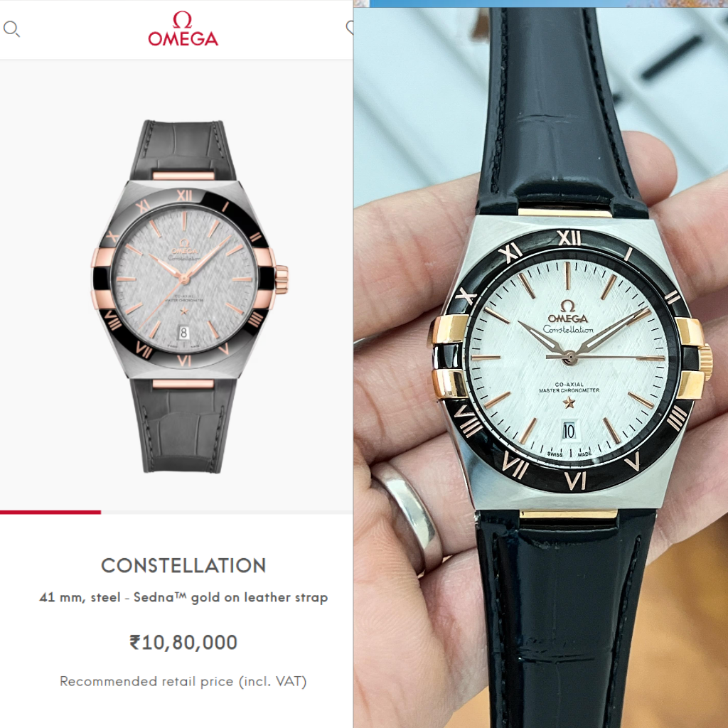The image size is (728, 728).
Task: Click the red carousel progress bar segment
Action: (50, 512)
